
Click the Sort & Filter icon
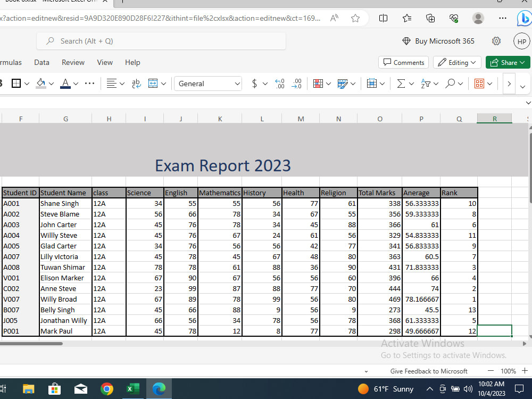(x=425, y=84)
